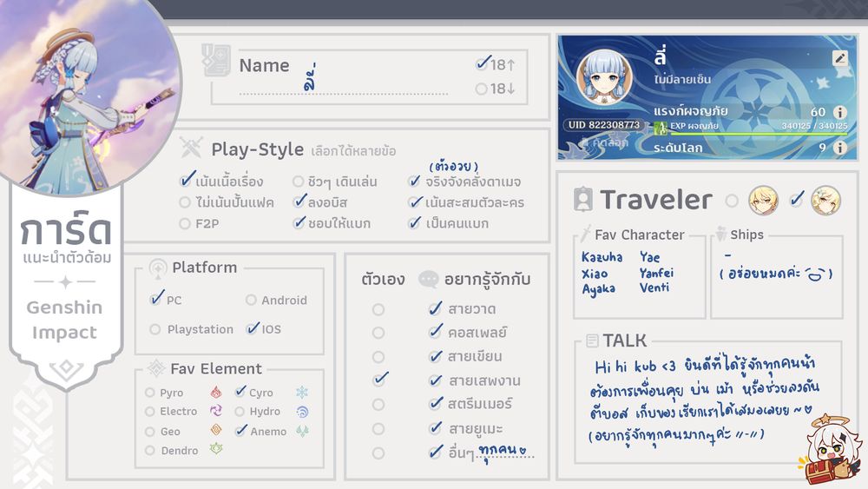Toggle the เน้นเนื้อเรื่อง play-style checkbox
Image resolution: width=868 pixels, height=489 pixels.
coord(187,180)
